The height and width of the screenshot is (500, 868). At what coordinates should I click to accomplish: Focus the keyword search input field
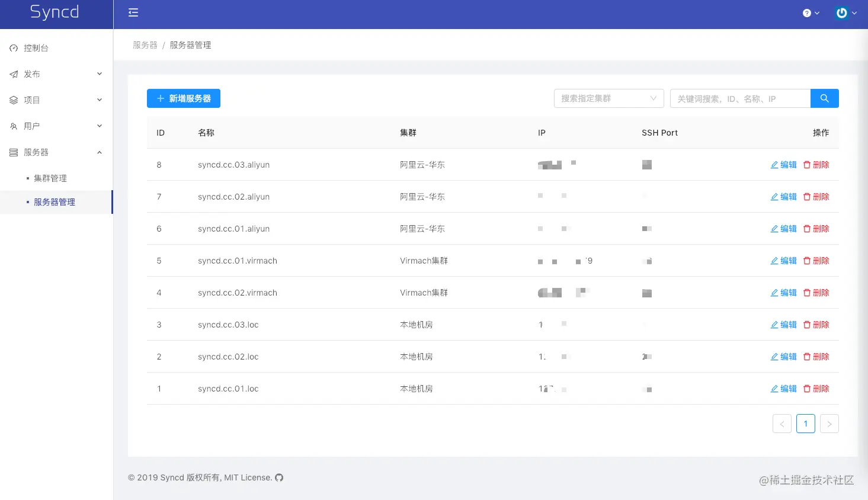coord(740,98)
